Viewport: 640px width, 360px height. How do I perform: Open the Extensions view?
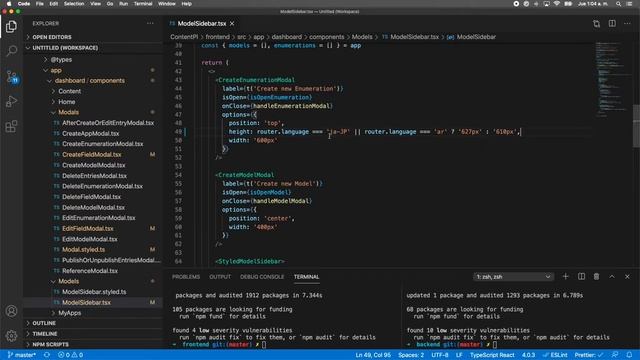coord(11,126)
